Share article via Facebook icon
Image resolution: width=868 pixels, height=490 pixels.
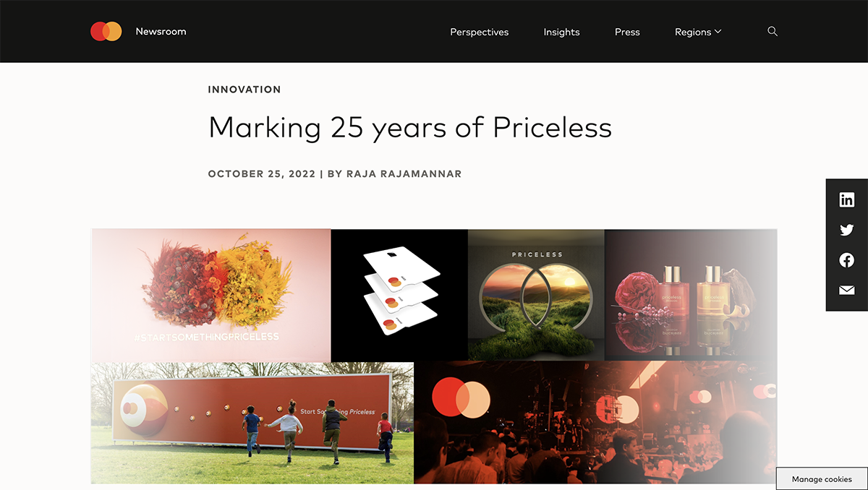[x=846, y=260]
